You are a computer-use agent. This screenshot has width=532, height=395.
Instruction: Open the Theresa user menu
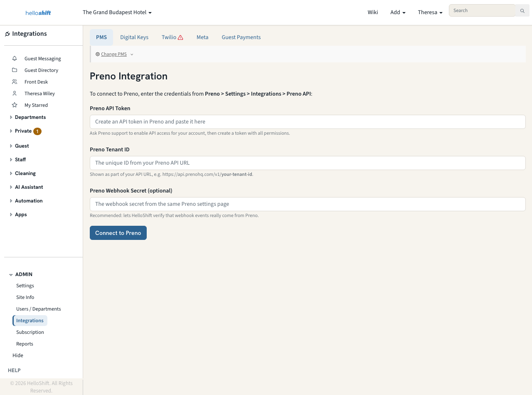tap(430, 12)
